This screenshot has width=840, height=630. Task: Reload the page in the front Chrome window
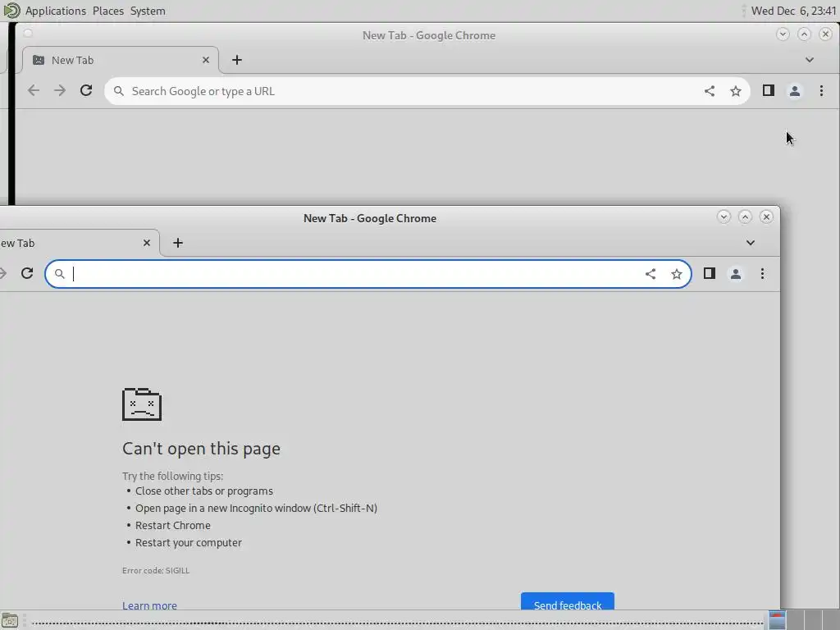click(x=27, y=274)
